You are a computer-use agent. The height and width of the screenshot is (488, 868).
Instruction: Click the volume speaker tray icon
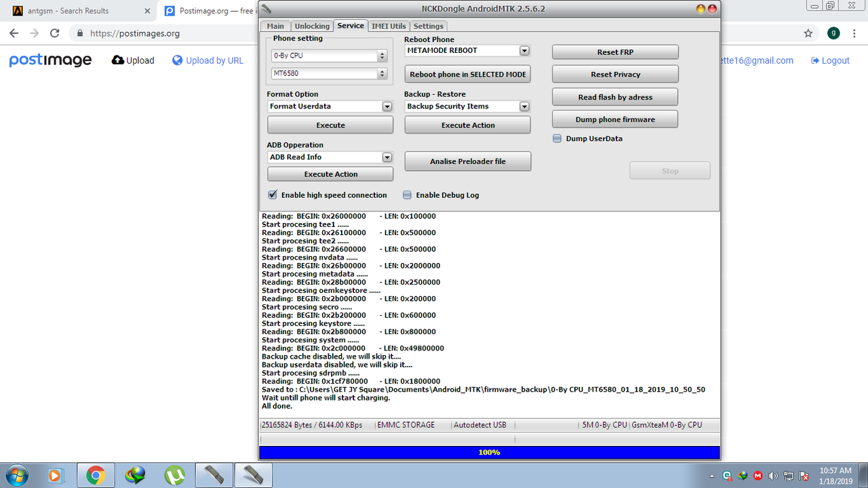773,476
